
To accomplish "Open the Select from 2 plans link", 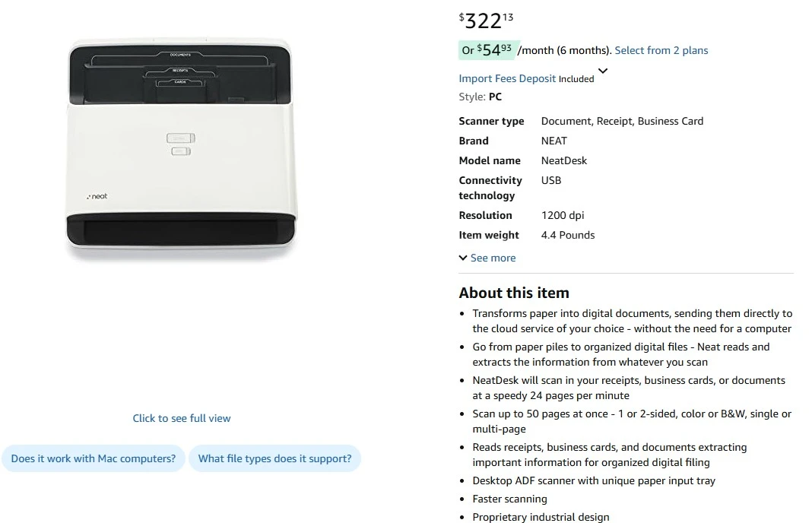I will (x=661, y=50).
